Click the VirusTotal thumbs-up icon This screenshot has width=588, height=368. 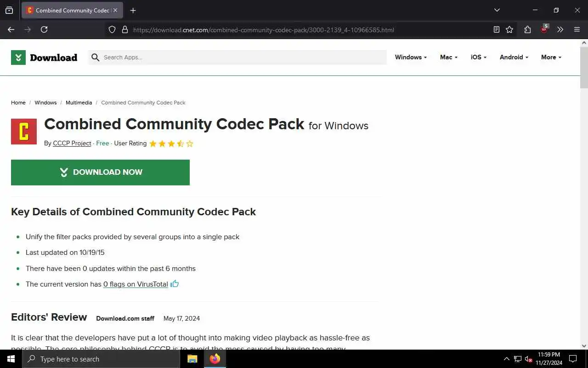[x=175, y=284]
